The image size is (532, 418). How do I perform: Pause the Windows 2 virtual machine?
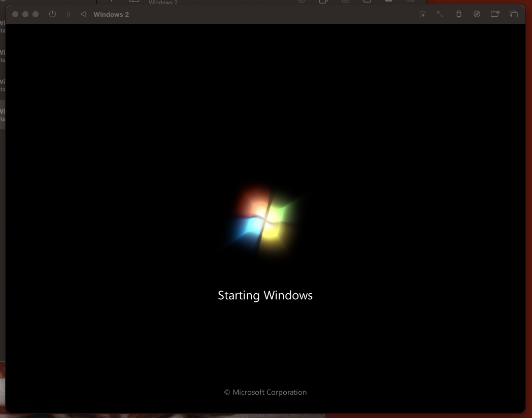coord(68,14)
